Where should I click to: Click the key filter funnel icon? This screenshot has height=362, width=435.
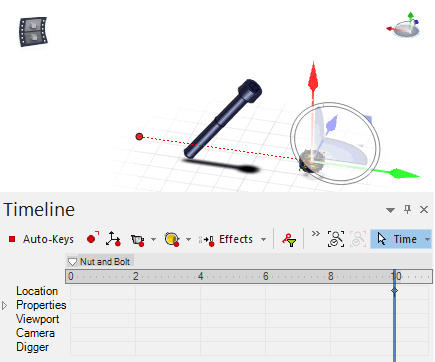tap(289, 240)
